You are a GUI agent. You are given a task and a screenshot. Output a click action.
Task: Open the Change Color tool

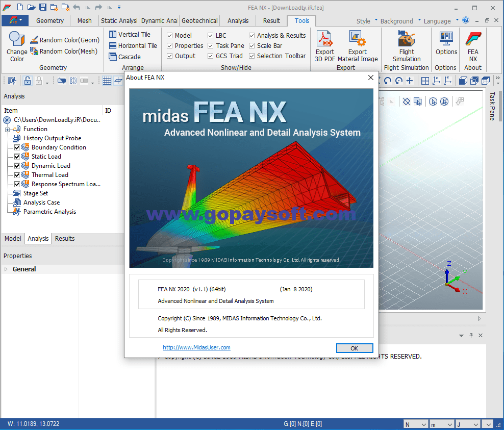click(17, 46)
